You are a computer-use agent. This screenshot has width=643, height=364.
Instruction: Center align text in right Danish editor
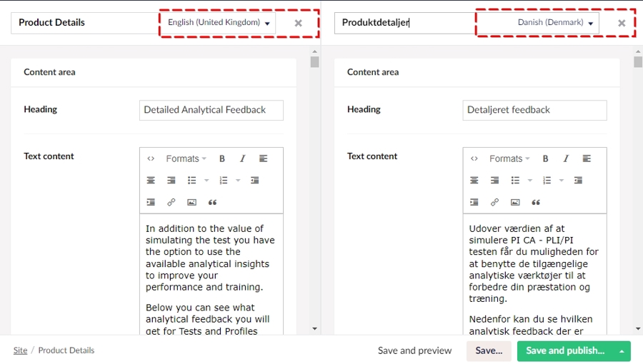tap(474, 180)
